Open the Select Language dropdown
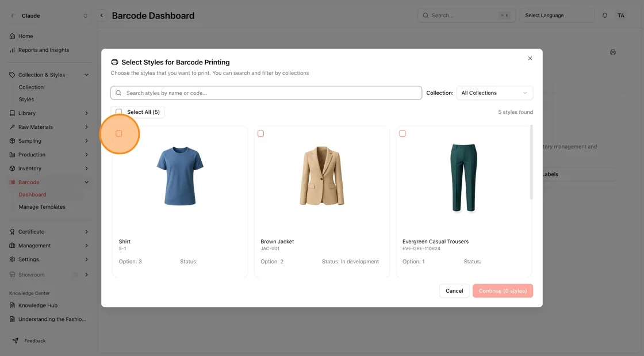 [557, 16]
